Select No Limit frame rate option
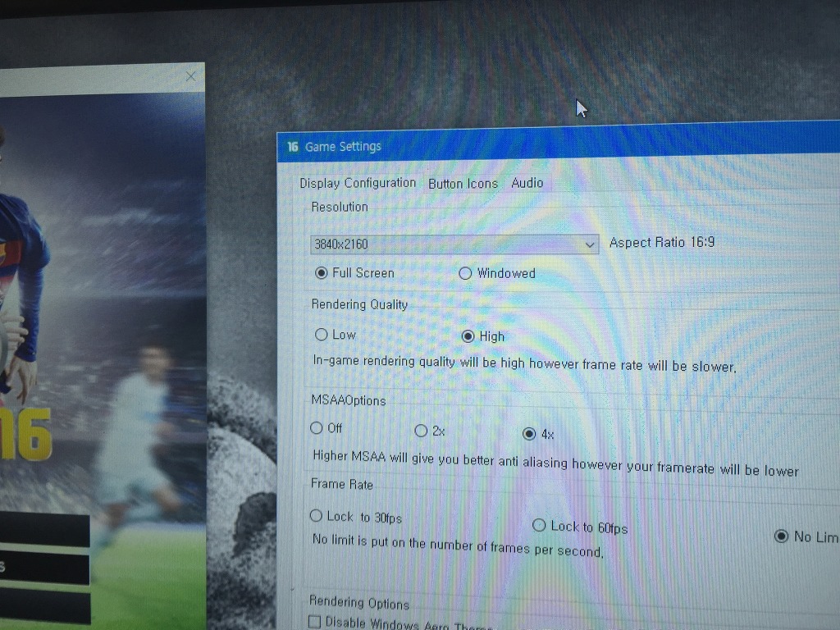This screenshot has height=630, width=840. [x=781, y=536]
